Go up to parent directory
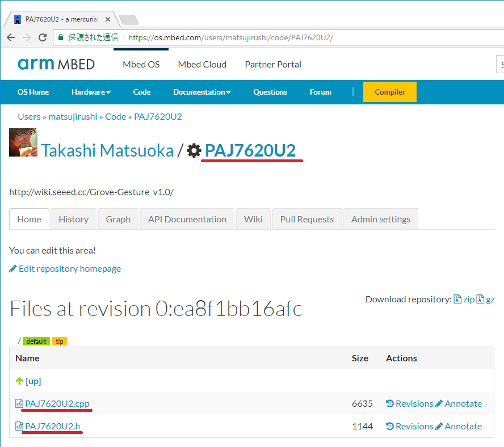This screenshot has width=504, height=447. point(28,381)
